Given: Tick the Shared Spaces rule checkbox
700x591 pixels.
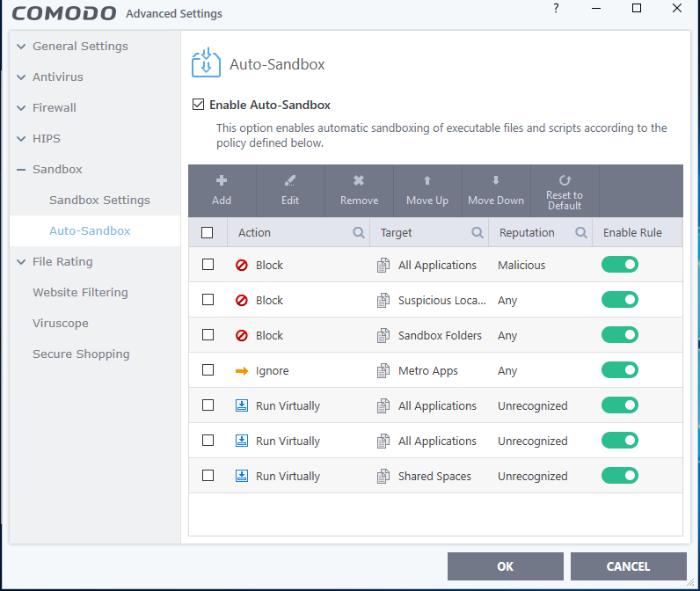Looking at the screenshot, I should 208,476.
